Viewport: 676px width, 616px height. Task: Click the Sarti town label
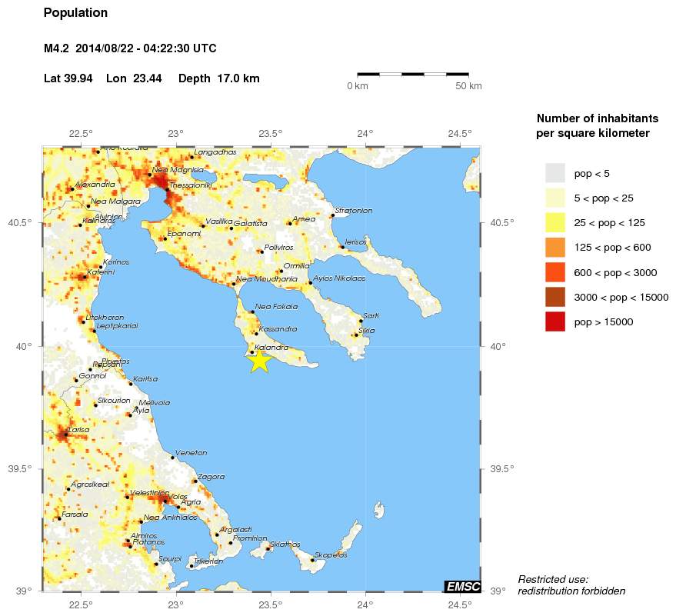click(371, 315)
